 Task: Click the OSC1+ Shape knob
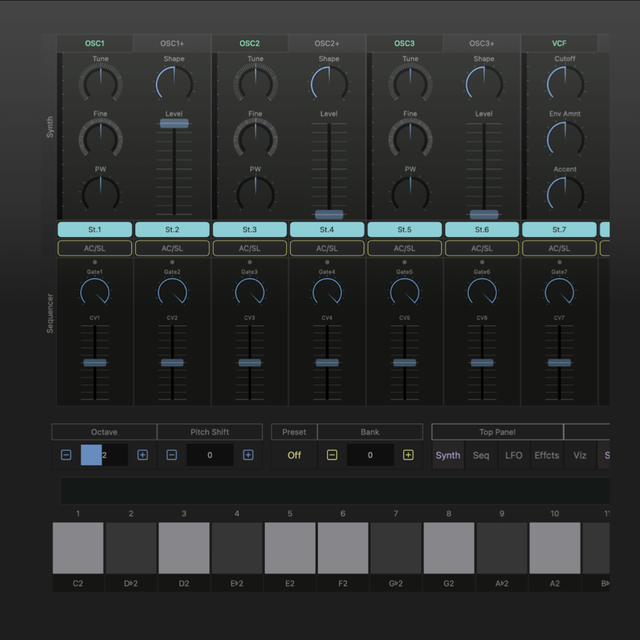tap(174, 83)
